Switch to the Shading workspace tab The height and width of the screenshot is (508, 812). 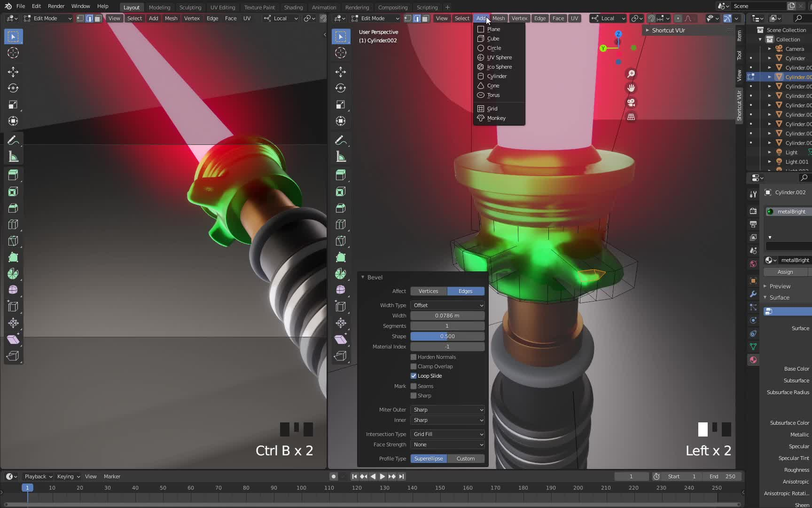[293, 7]
